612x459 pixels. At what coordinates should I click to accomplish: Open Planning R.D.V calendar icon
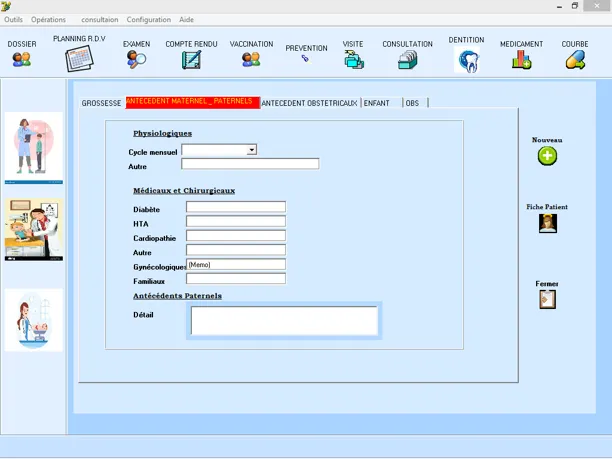pos(79,59)
